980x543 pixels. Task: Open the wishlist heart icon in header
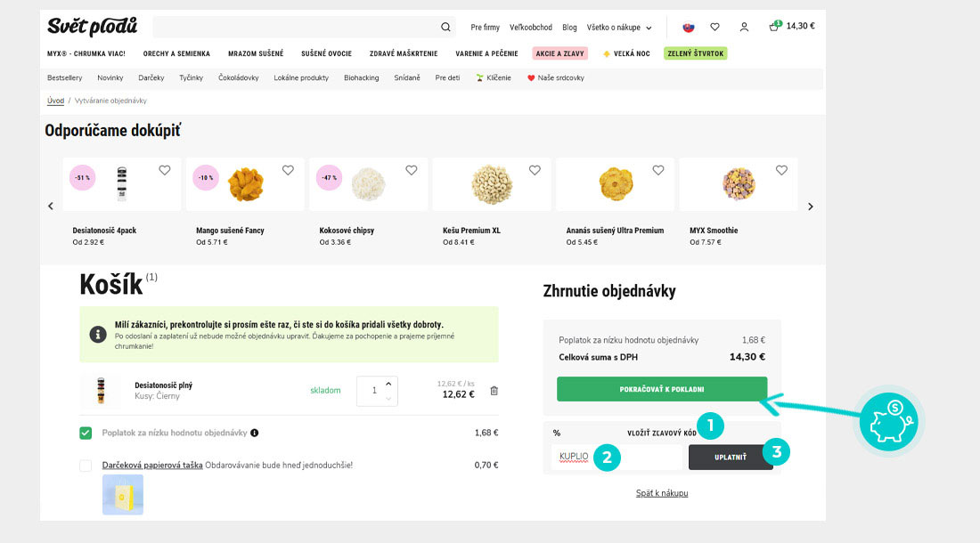click(x=715, y=27)
